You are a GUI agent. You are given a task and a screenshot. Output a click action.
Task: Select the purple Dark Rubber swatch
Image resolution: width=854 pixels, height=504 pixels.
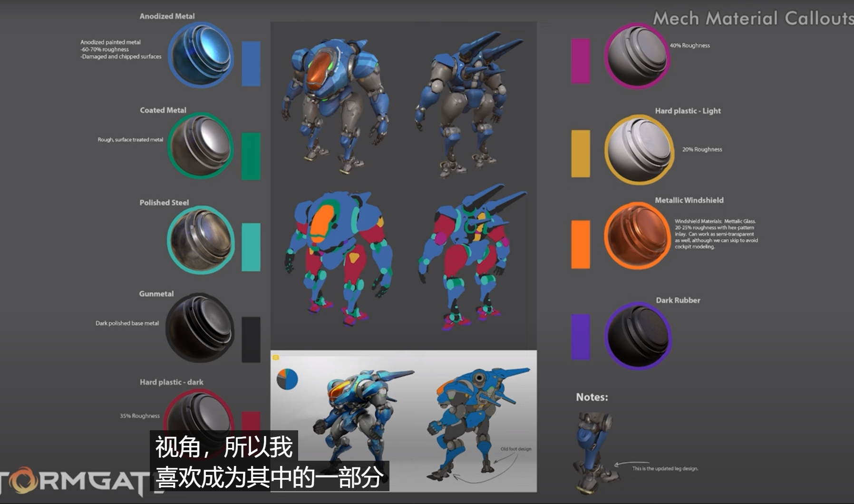pyautogui.click(x=581, y=336)
